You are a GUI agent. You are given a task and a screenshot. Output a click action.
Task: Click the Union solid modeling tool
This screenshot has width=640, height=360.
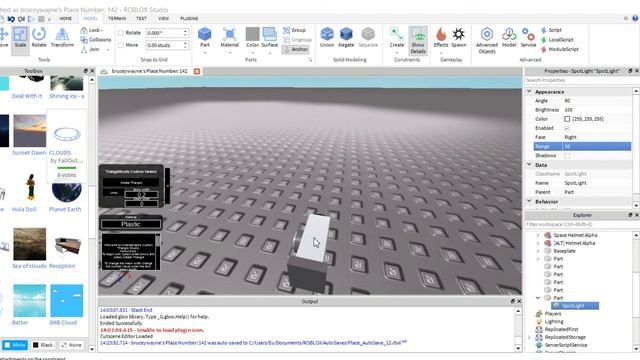coord(327,38)
